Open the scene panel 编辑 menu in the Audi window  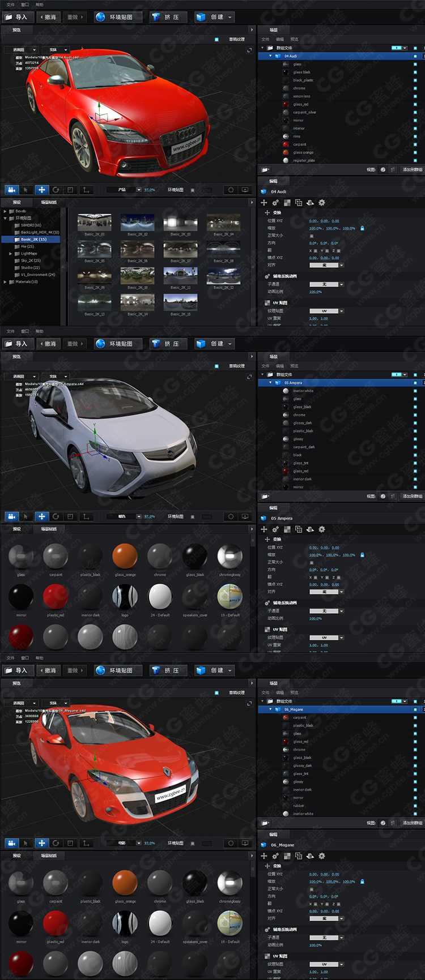tap(280, 39)
